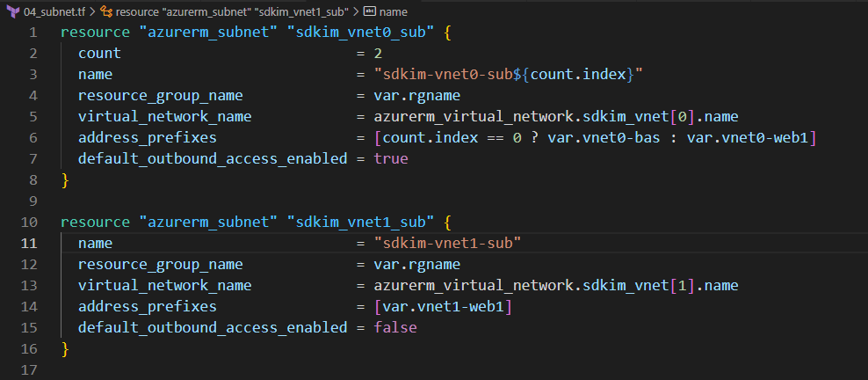Click "var.rgname" on line 4
868x380 pixels.
(416, 95)
